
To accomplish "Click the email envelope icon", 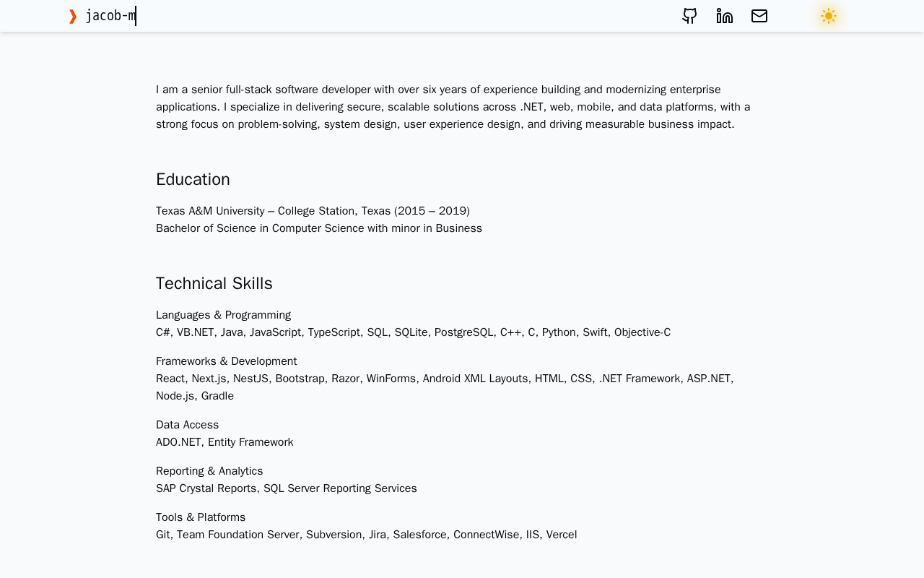I will coord(759,16).
